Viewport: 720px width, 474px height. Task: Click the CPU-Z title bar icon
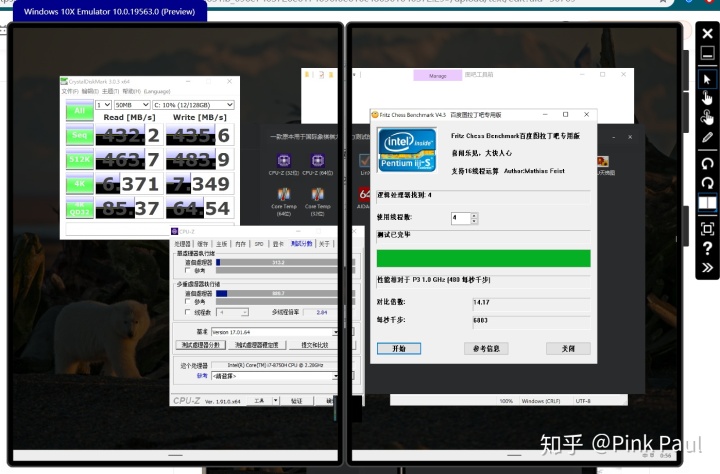tap(174, 231)
